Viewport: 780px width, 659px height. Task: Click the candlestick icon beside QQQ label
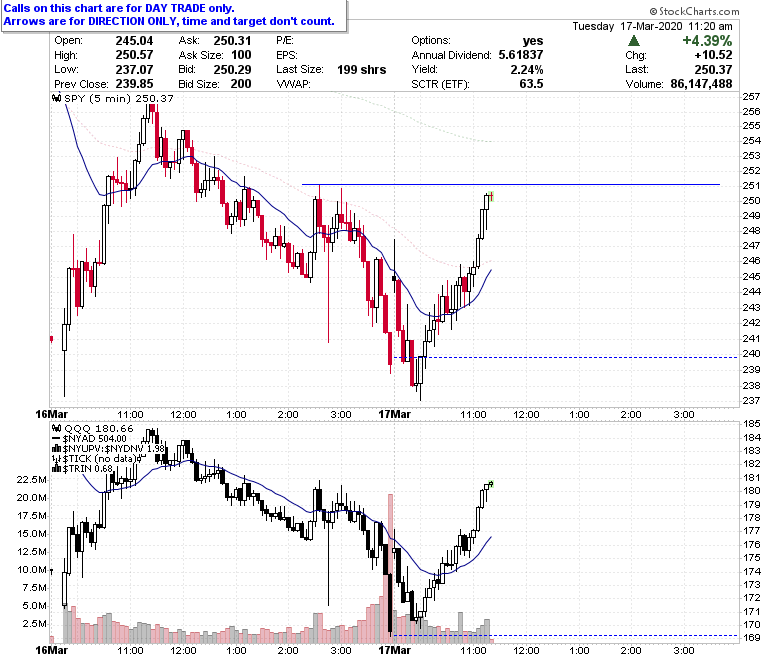coord(57,428)
